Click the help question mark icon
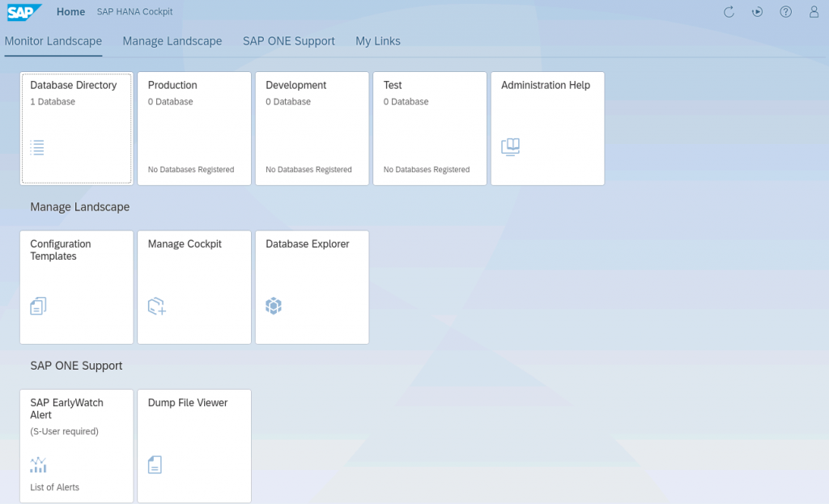 coord(785,12)
